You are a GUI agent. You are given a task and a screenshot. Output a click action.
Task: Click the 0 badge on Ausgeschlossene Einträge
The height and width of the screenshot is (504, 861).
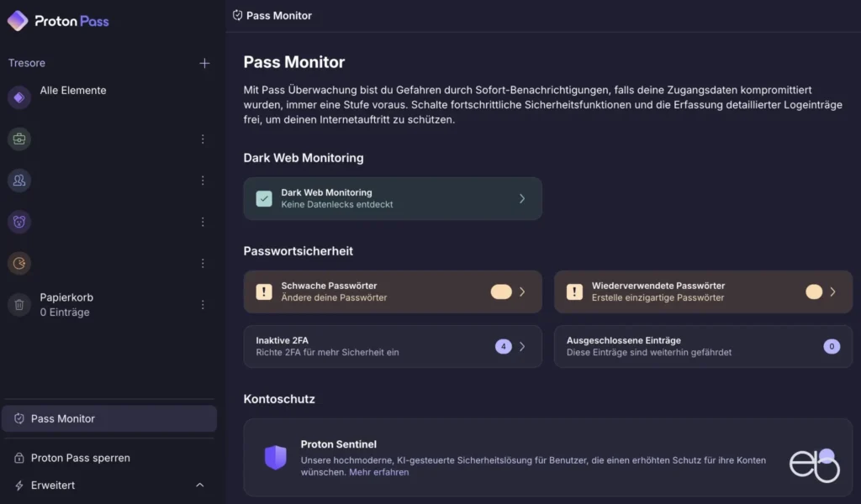(x=832, y=347)
